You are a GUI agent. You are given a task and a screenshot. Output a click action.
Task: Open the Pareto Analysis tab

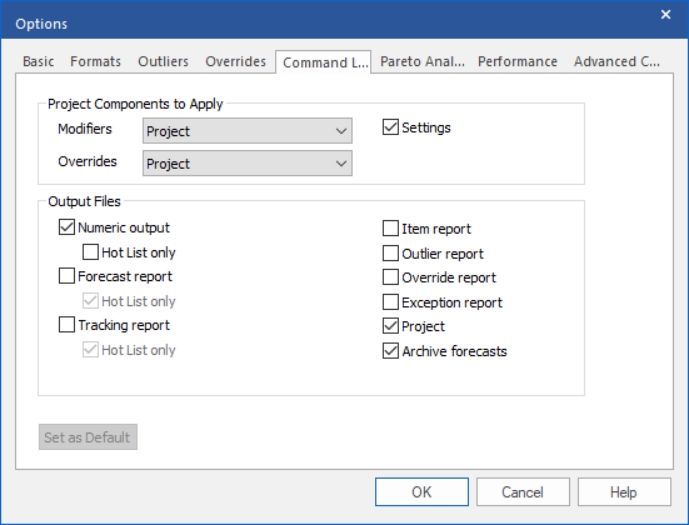point(422,62)
